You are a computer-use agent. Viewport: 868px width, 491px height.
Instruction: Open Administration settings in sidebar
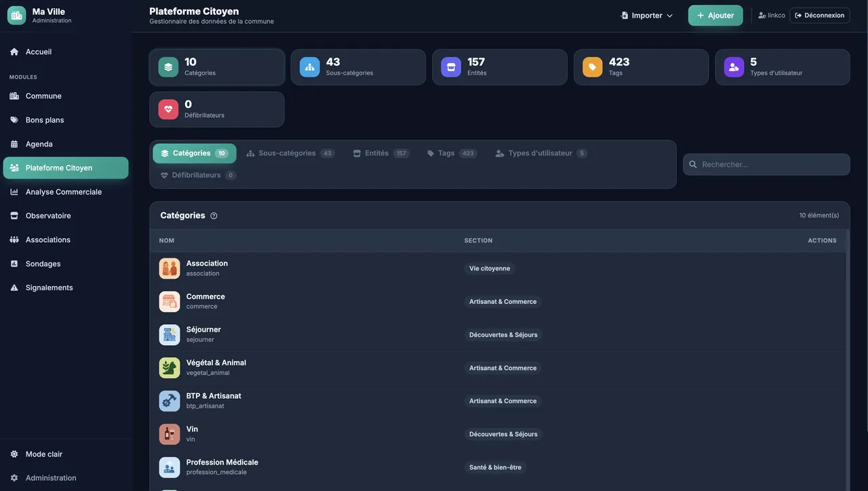coord(66,478)
